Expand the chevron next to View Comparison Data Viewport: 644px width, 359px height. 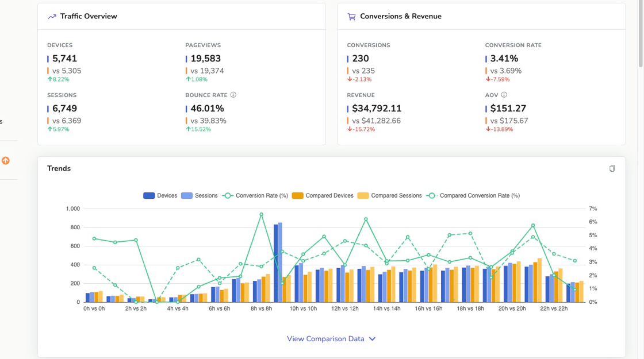click(372, 339)
